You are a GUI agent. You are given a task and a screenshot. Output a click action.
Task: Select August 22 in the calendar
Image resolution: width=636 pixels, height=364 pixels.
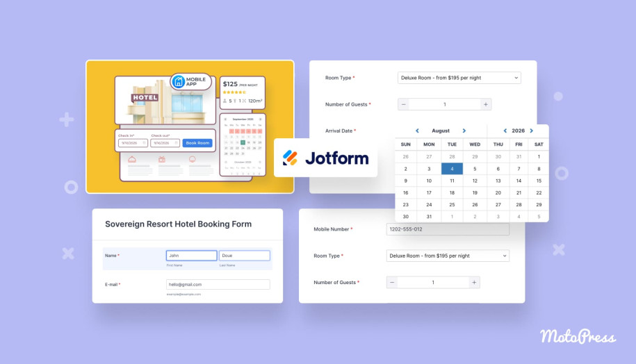point(539,192)
